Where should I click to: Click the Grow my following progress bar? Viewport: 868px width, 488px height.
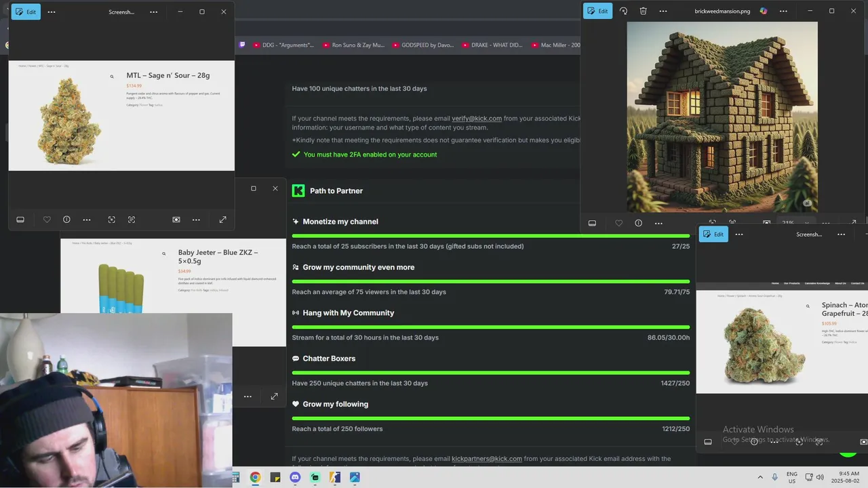coord(491,418)
